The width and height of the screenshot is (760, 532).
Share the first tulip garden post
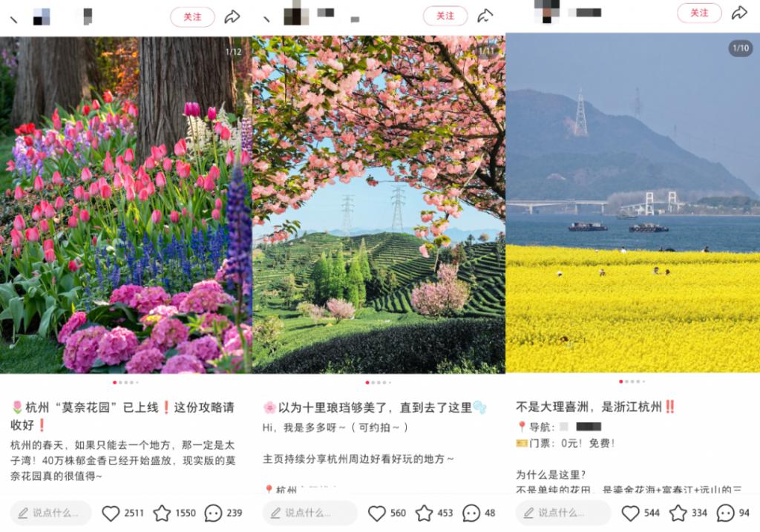tap(232, 16)
